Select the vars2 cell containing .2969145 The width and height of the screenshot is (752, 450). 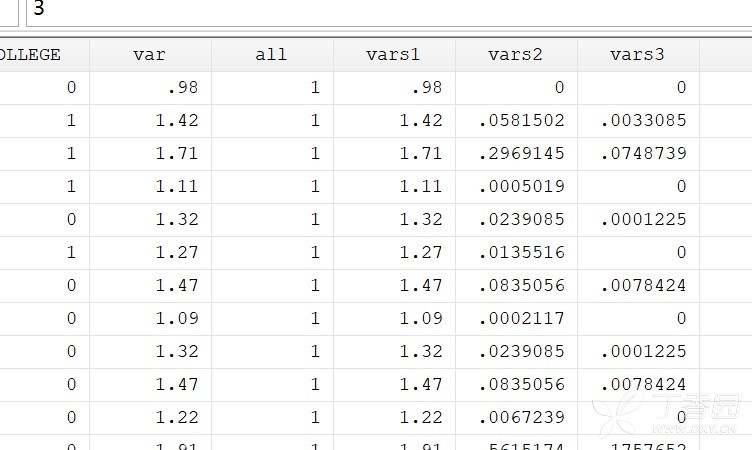tap(521, 154)
